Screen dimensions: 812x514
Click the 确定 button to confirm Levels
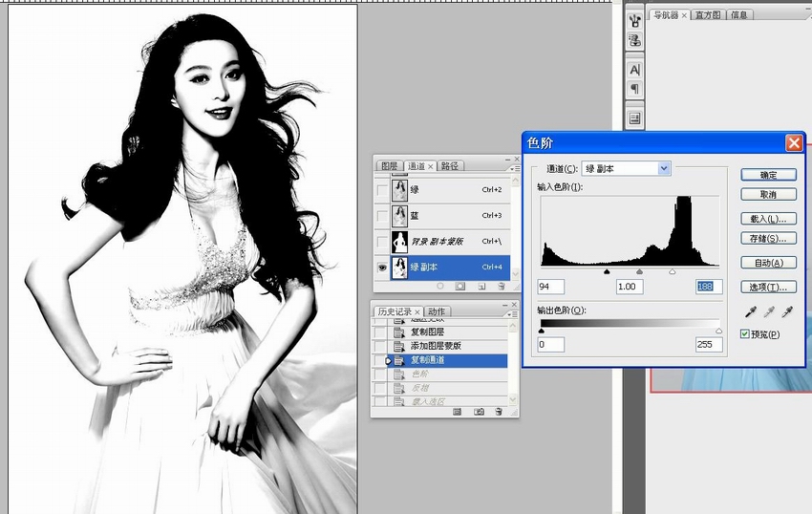click(768, 175)
